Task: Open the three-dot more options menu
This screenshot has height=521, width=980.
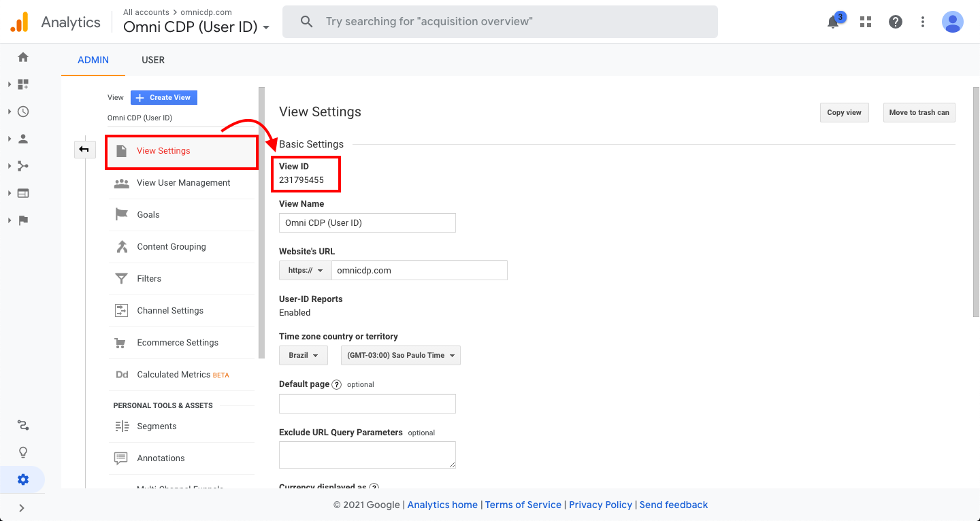Action: pyautogui.click(x=923, y=22)
